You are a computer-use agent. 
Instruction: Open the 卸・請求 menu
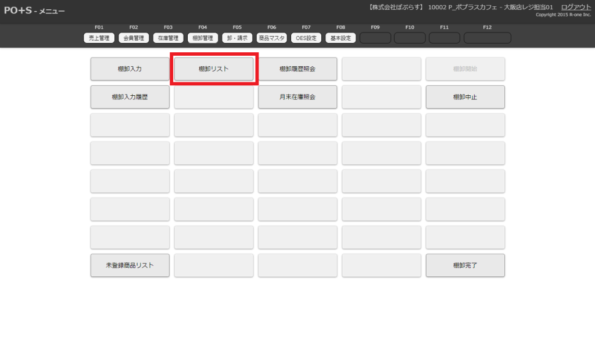click(x=237, y=38)
